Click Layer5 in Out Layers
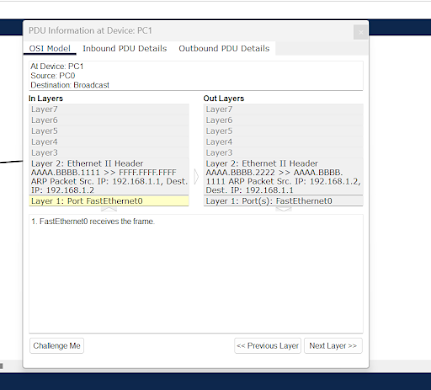Screen dimensions: 431x390 coord(283,131)
